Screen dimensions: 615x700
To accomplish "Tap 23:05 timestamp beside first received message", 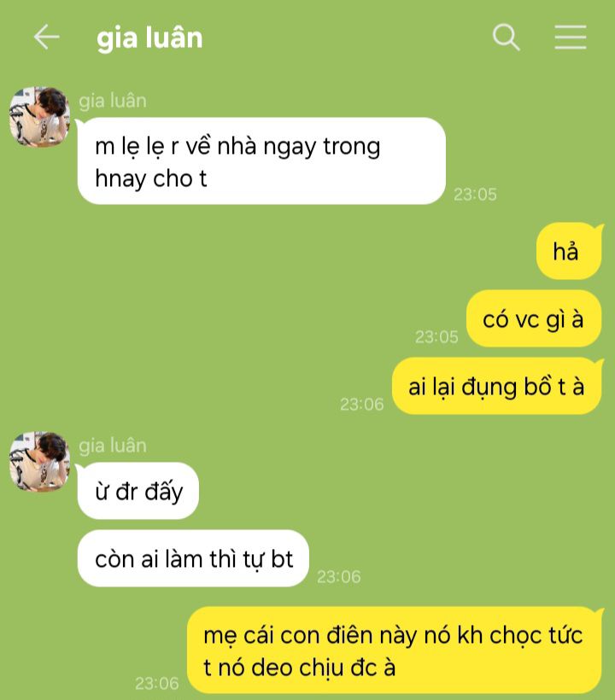I will 475,194.
